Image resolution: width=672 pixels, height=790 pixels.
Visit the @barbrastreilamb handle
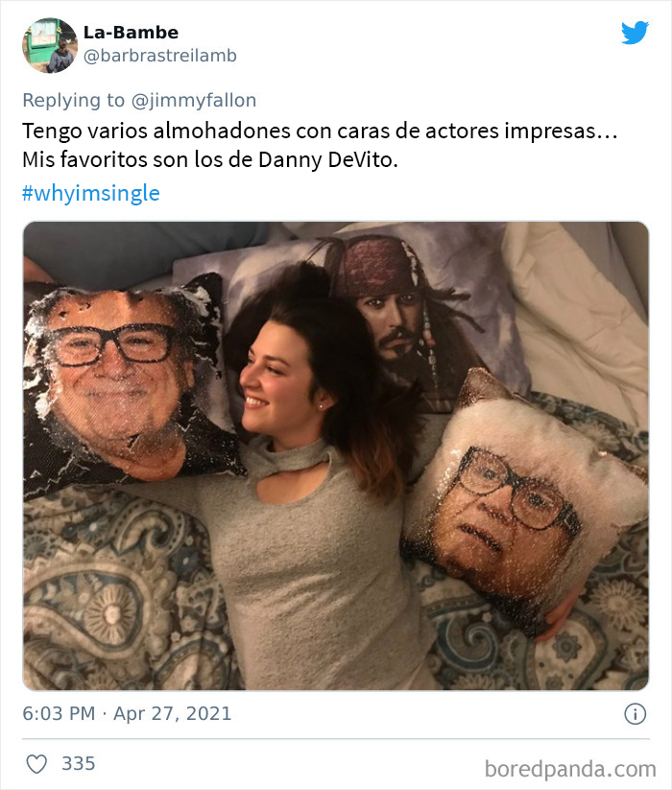coord(159,56)
